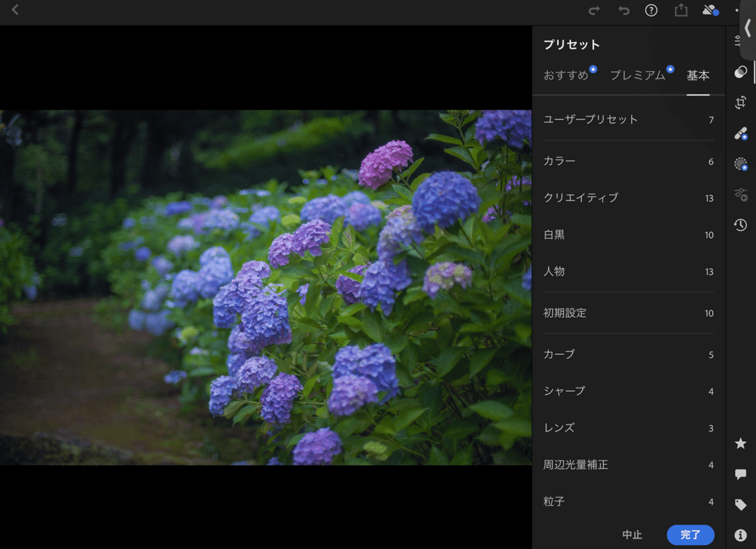Open the help question-mark icon
This screenshot has width=756, height=549.
[x=651, y=10]
